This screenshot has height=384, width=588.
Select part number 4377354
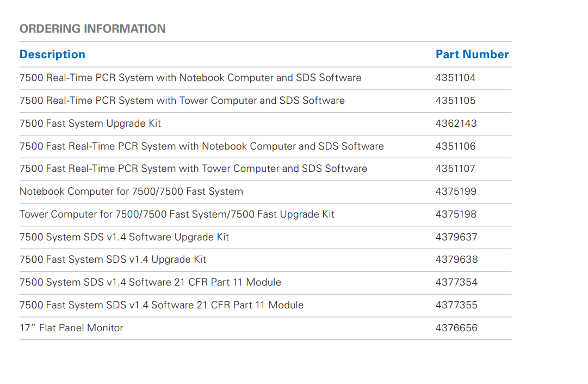456,282
